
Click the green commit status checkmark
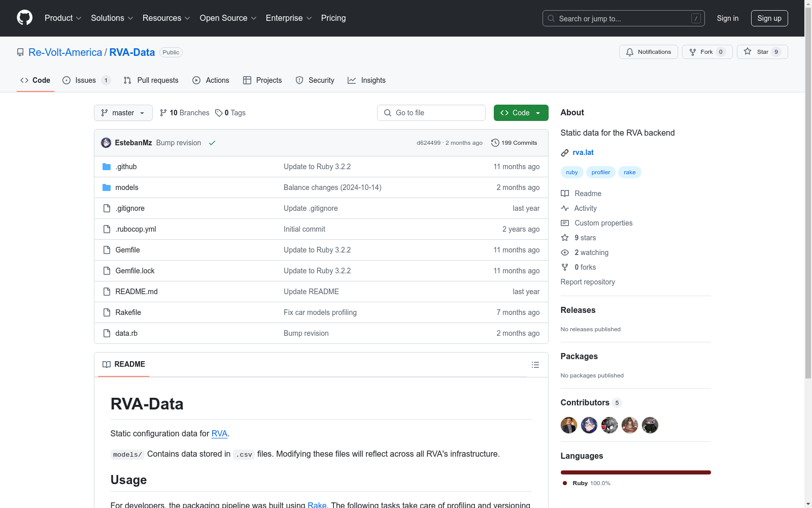tap(212, 143)
